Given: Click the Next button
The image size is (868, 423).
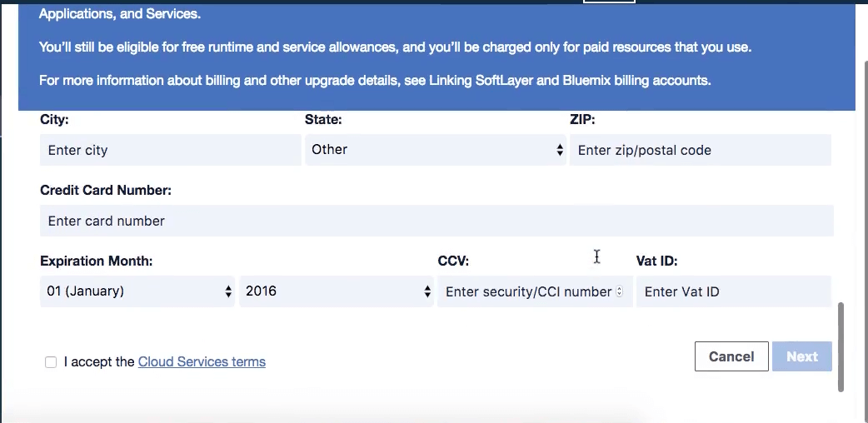Looking at the screenshot, I should (801, 356).
